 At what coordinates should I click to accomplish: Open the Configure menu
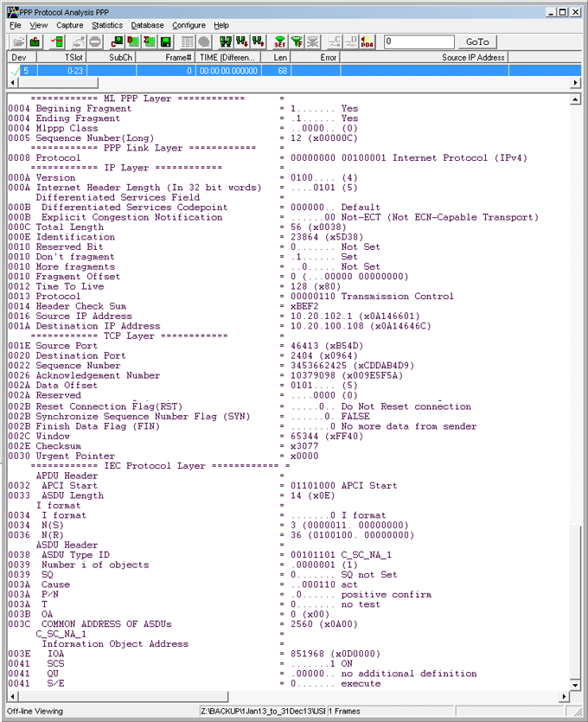coord(189,26)
